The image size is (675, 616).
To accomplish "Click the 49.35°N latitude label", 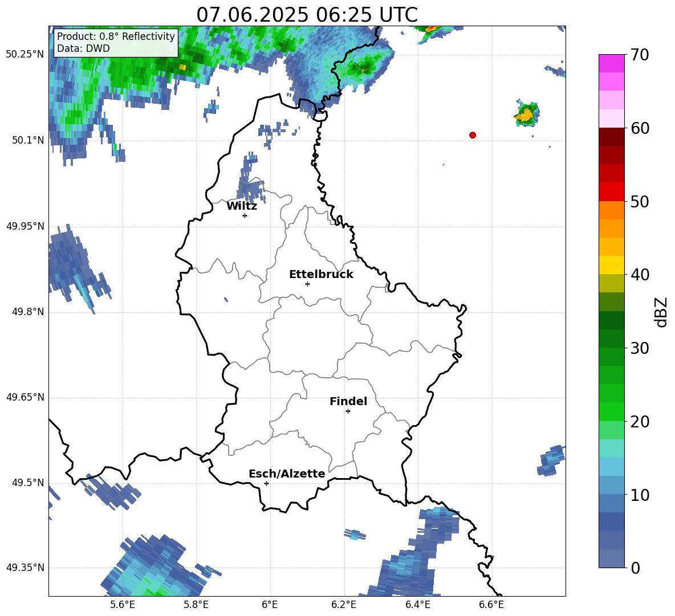I will 25,568.
